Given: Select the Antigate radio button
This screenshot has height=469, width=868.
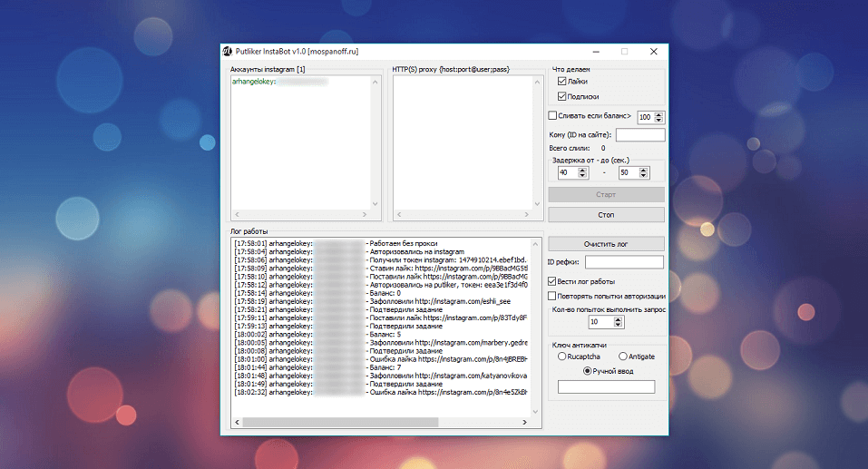Looking at the screenshot, I should click(623, 357).
